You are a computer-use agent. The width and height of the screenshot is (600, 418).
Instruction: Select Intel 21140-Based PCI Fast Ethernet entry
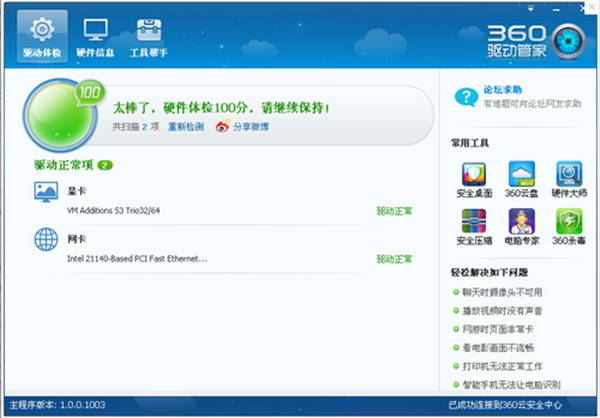137,259
